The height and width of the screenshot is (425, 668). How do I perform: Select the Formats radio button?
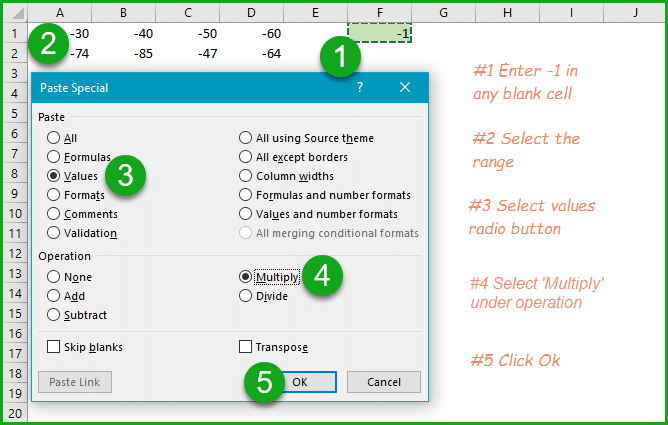[x=53, y=195]
